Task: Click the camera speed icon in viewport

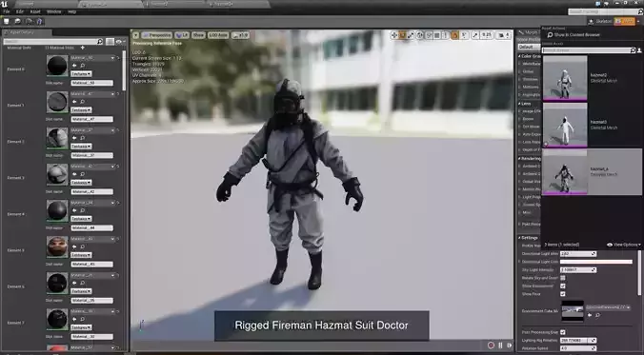Action: click(x=503, y=35)
